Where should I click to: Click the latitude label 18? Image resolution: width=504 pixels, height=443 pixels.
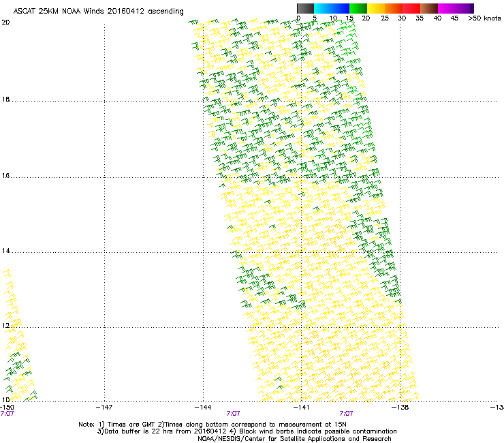[5, 99]
